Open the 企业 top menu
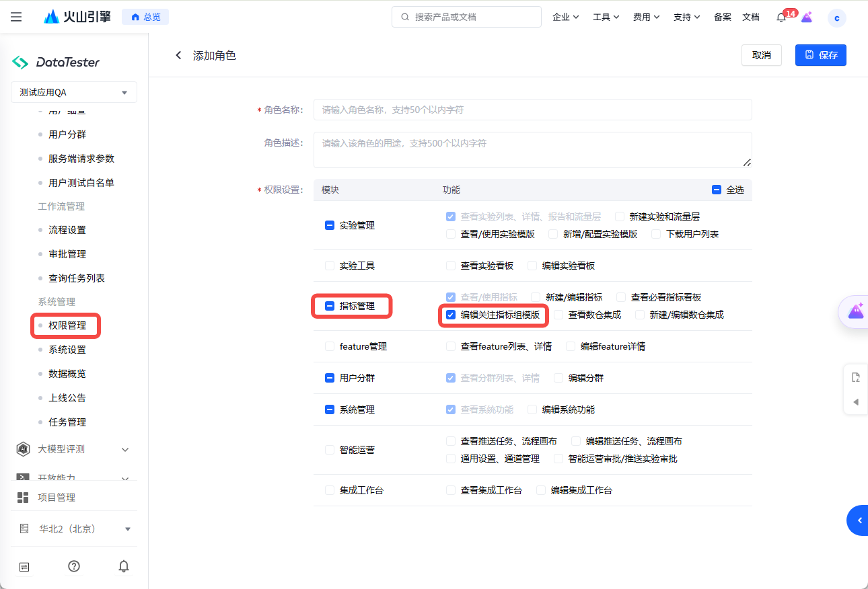The image size is (868, 589). [565, 17]
